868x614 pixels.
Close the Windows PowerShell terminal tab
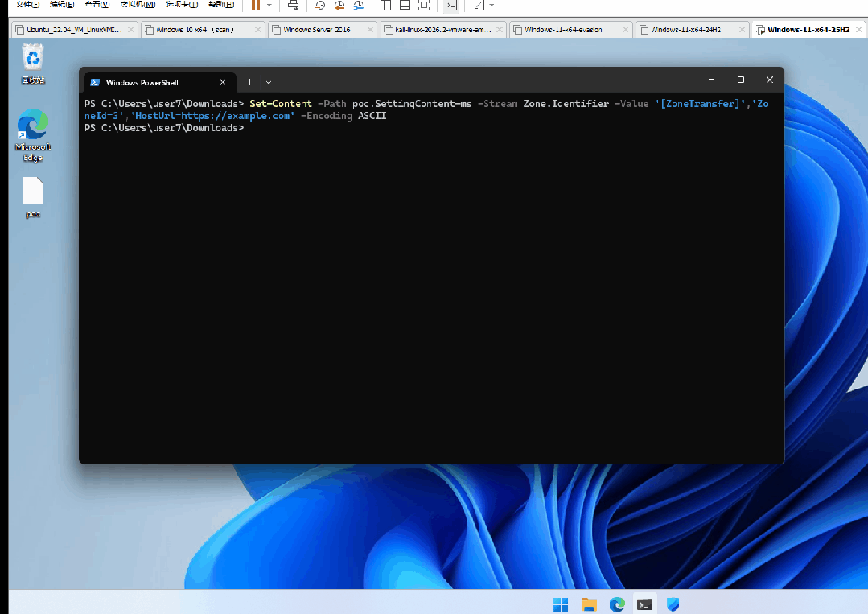[223, 83]
